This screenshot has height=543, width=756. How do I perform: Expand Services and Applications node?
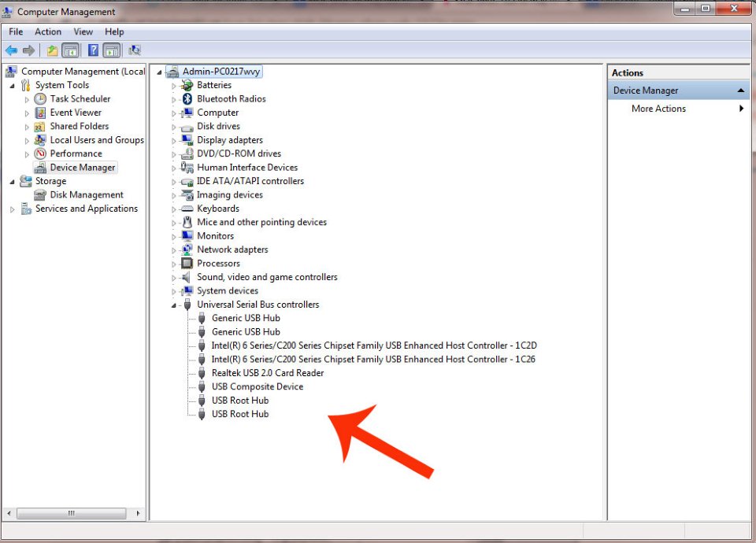pyautogui.click(x=13, y=209)
